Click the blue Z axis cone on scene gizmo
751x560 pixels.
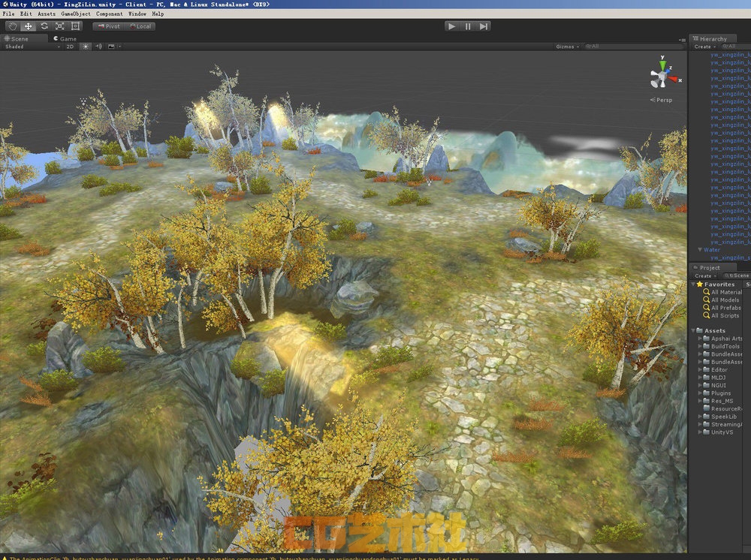click(x=667, y=71)
